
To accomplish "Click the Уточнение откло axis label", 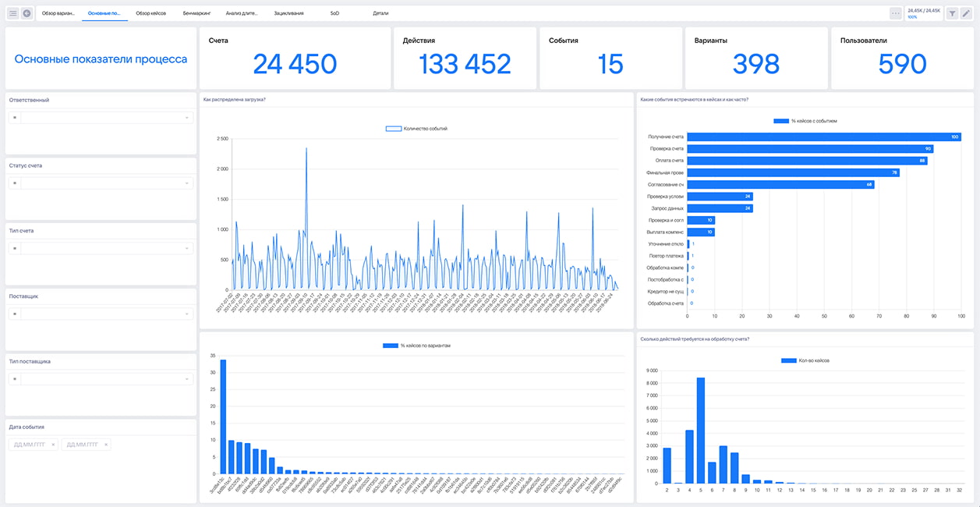I will (x=666, y=244).
